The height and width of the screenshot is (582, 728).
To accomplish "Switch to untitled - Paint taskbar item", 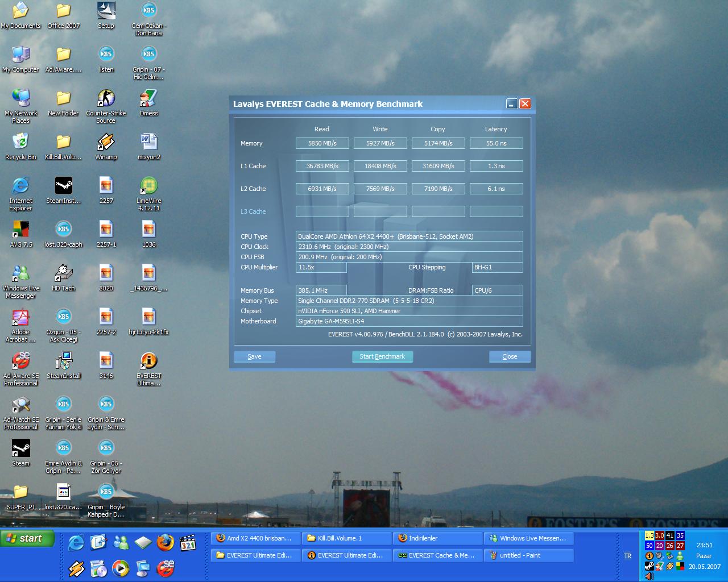I will [x=528, y=555].
